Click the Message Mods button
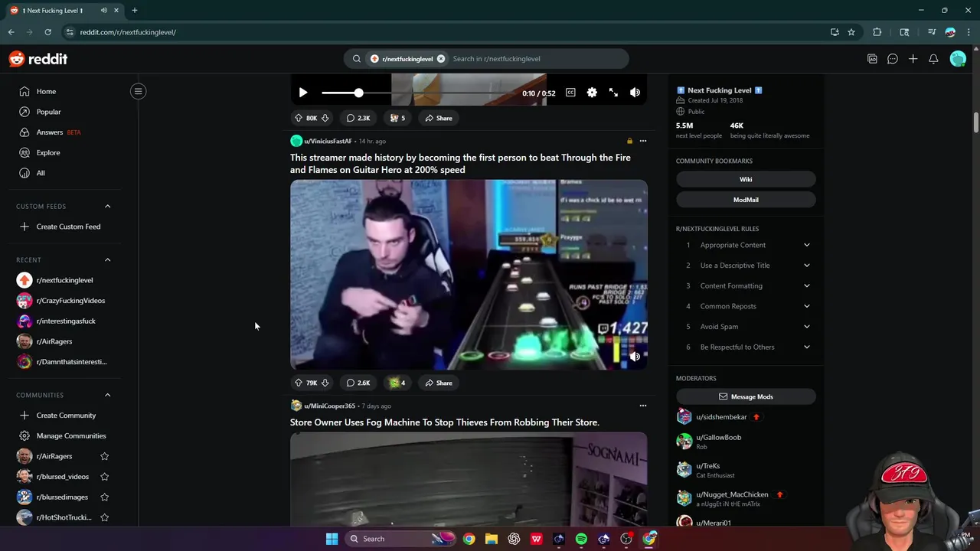This screenshot has height=551, width=980. (x=746, y=396)
